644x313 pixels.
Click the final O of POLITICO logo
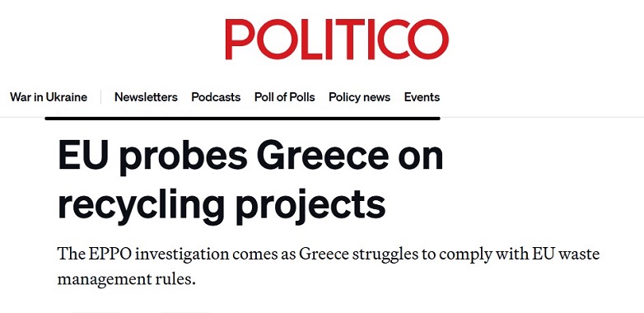(x=428, y=40)
